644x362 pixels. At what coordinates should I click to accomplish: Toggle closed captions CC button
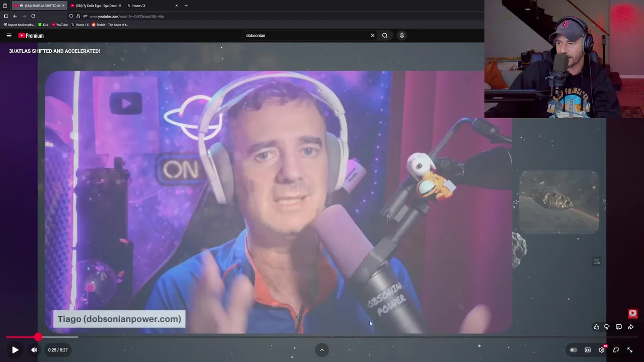pos(588,350)
